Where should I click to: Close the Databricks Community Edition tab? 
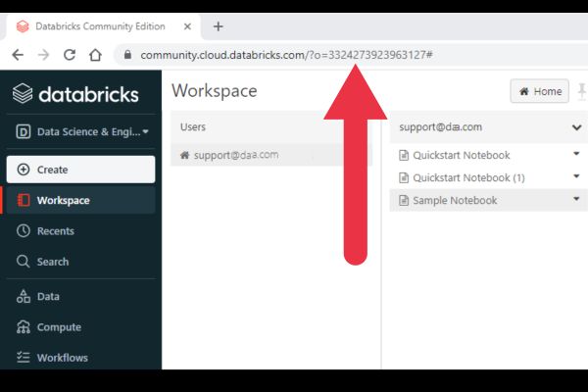(187, 26)
